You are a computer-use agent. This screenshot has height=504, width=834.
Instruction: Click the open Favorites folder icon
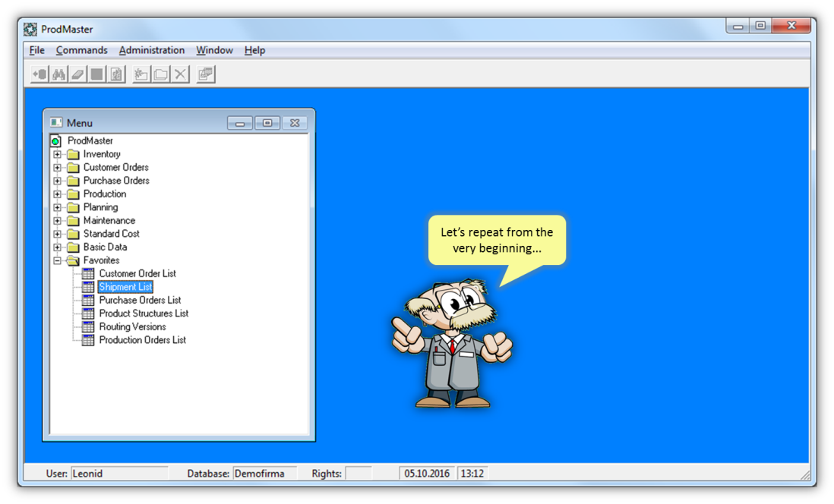tap(74, 260)
